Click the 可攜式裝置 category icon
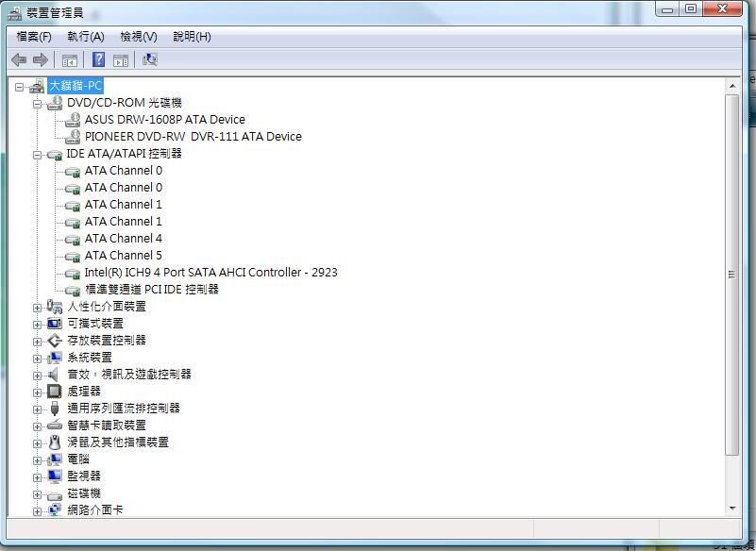The height and width of the screenshot is (551, 756). (x=55, y=324)
